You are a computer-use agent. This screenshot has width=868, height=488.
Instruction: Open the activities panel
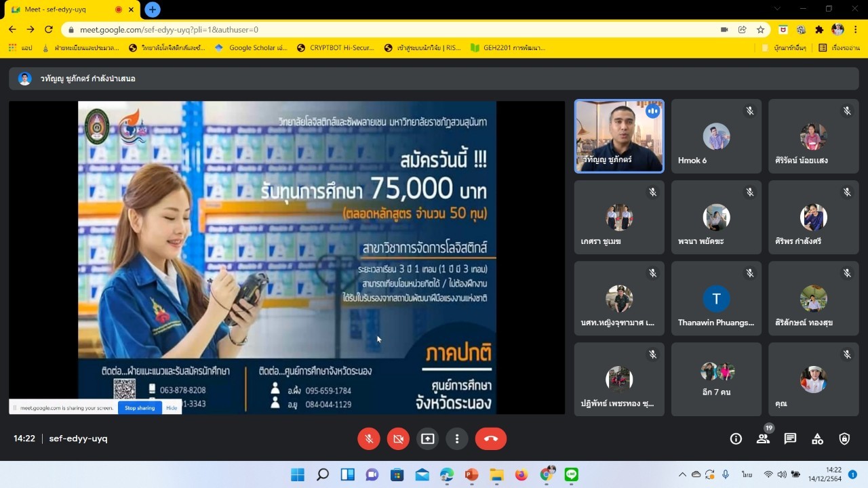click(x=817, y=439)
